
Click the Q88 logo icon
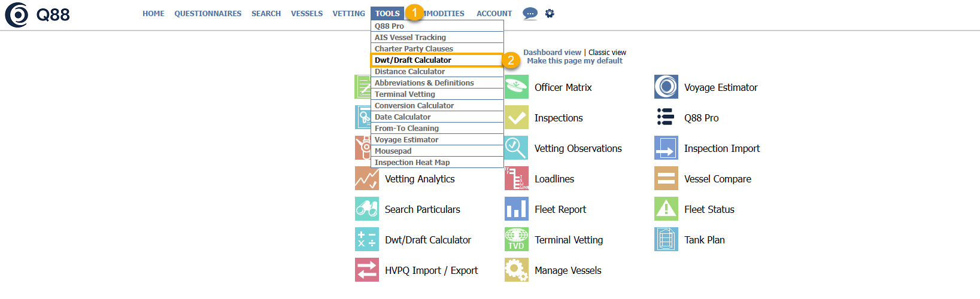[17, 15]
